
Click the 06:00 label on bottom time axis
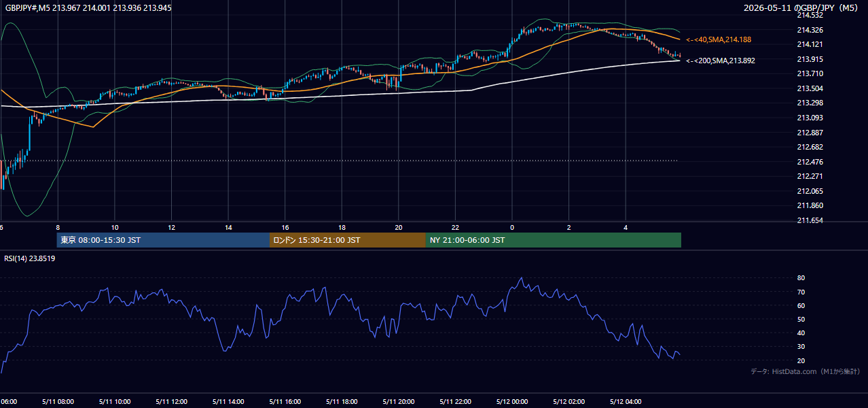click(10, 402)
